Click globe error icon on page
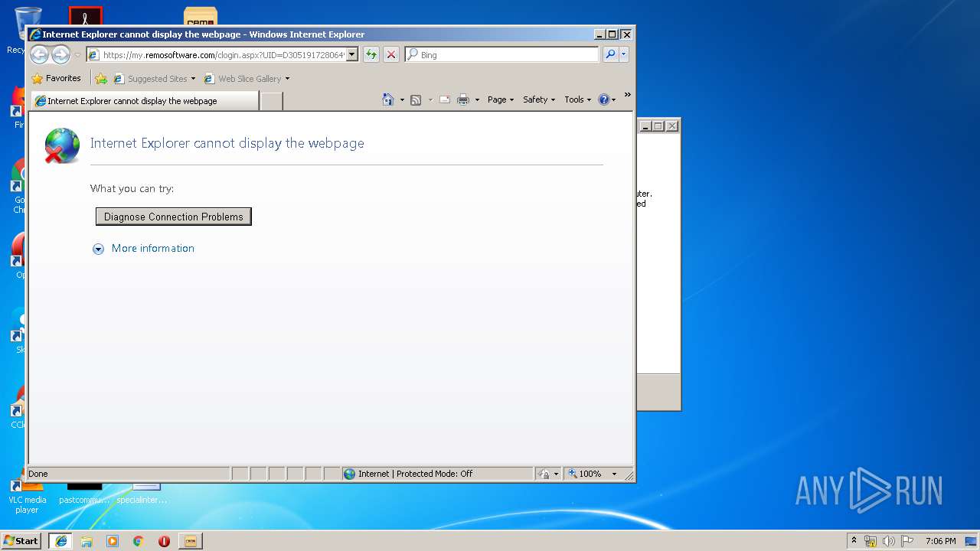980x551 pixels. coord(61,145)
